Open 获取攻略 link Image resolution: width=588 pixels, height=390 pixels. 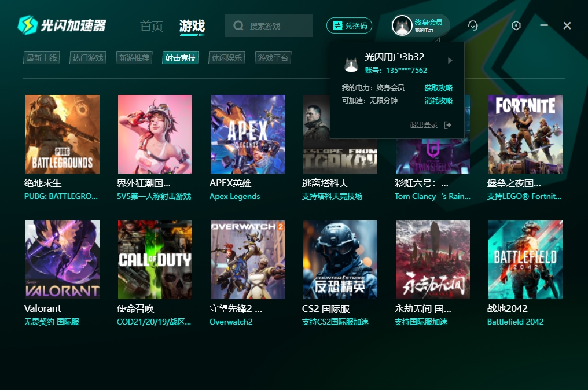[438, 88]
